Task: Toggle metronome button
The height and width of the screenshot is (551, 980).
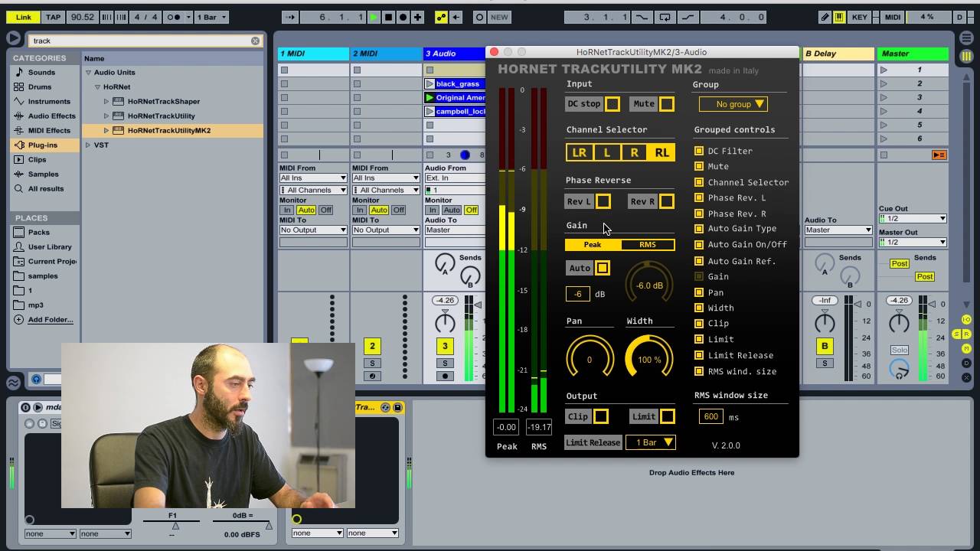Action: [x=175, y=17]
